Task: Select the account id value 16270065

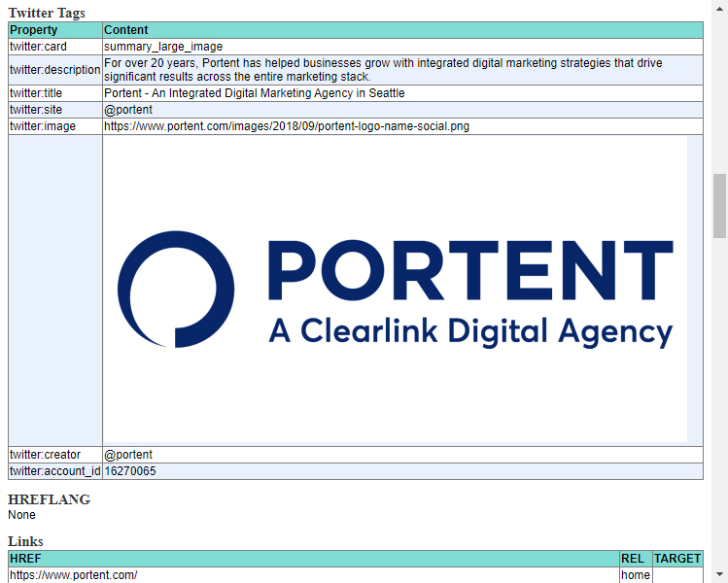Action: coord(130,471)
